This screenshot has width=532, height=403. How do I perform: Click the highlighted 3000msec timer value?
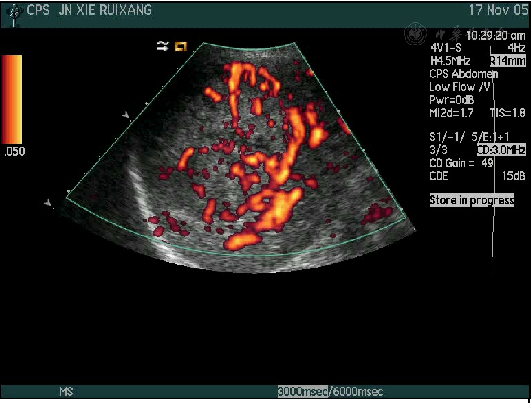(x=302, y=392)
